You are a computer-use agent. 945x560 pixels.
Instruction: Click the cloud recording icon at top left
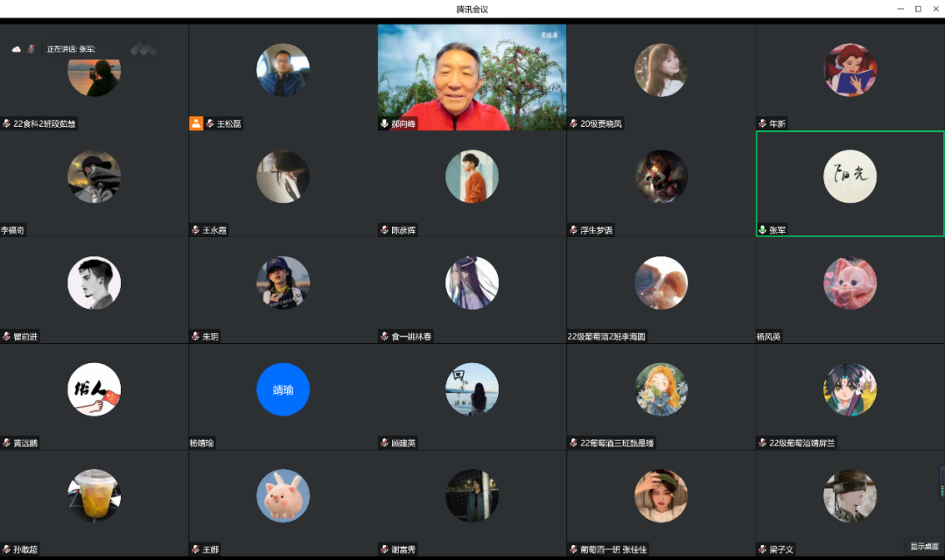point(16,49)
